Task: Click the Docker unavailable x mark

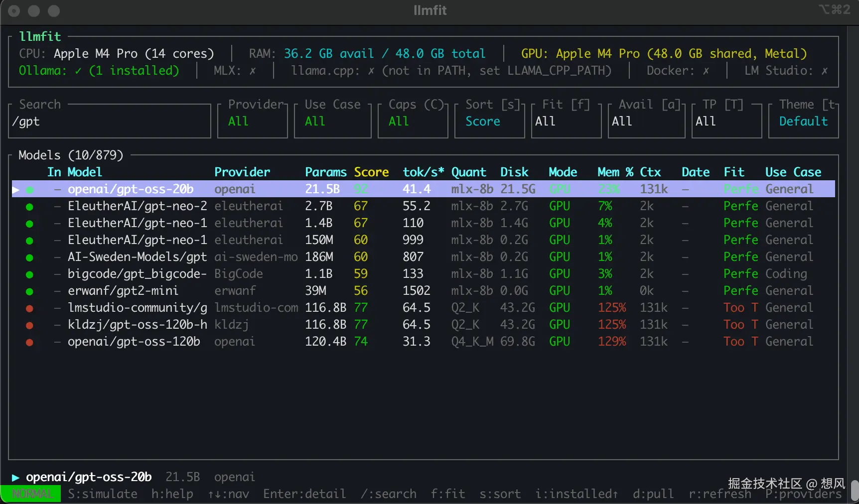Action: point(706,71)
